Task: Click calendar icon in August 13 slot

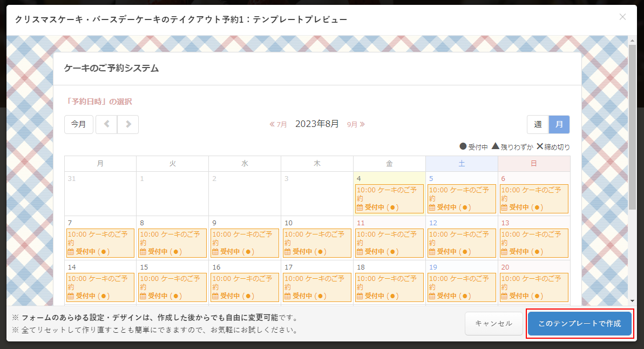Action: 504,252
